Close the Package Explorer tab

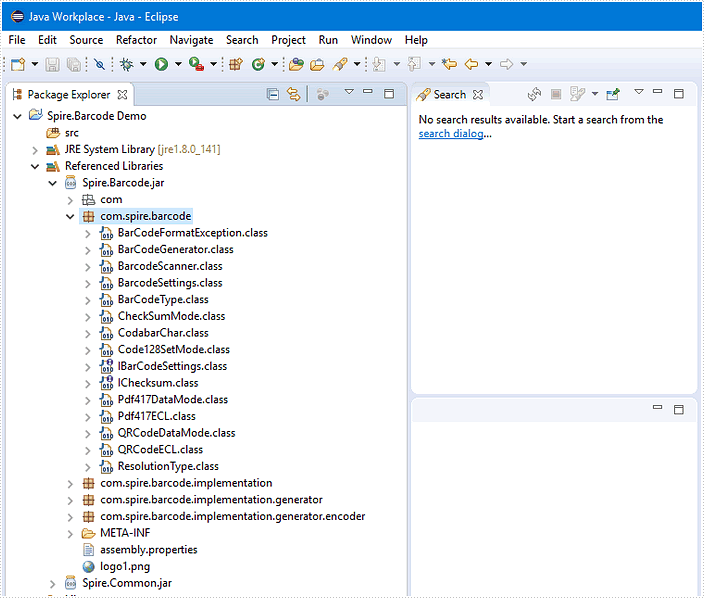(122, 95)
